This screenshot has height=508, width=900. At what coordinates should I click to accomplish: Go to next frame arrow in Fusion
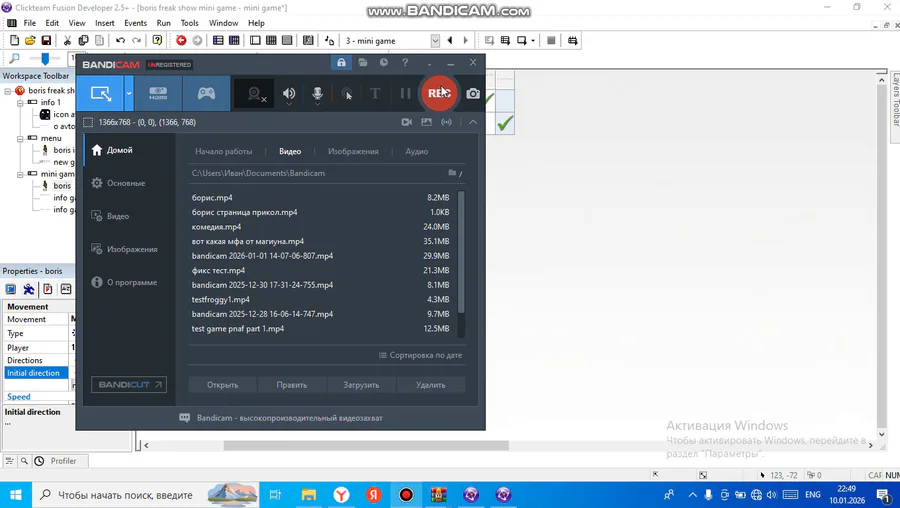point(465,40)
